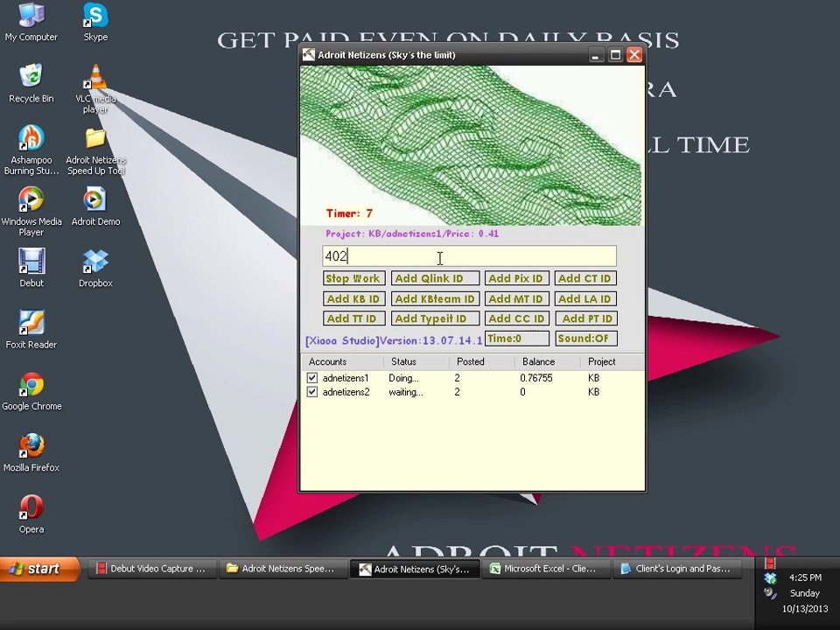Viewport: 840px width, 630px height.
Task: Select the Recycle Bin icon
Action: pos(31,83)
